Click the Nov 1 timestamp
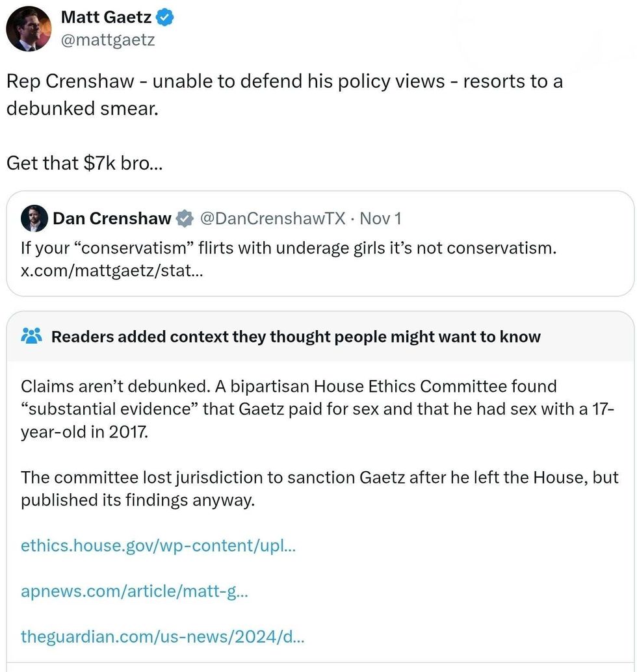 click(x=380, y=219)
